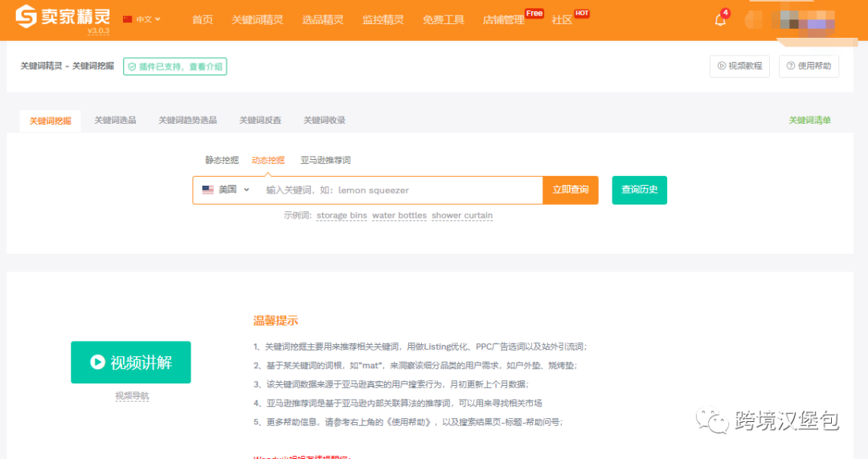Choose example keyword water bottles

(x=399, y=215)
